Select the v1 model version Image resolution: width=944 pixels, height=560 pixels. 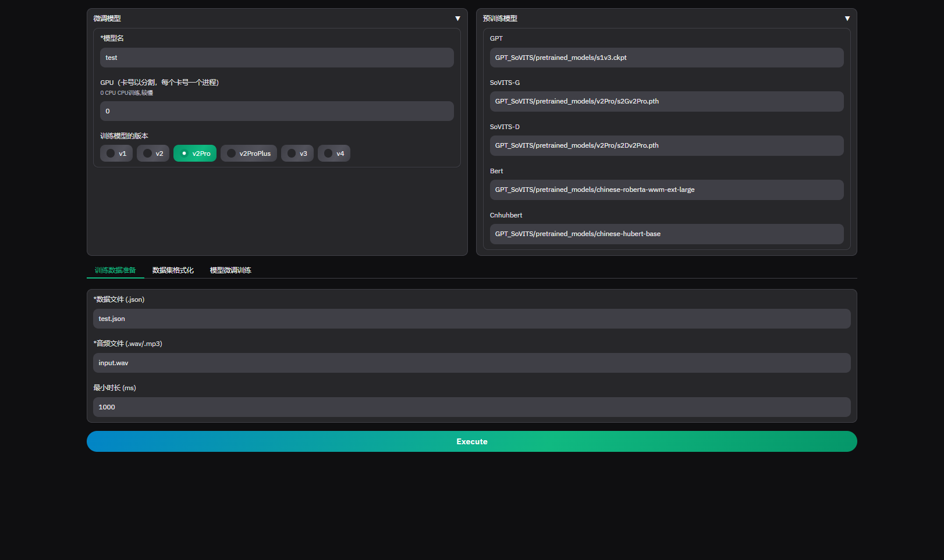point(116,154)
